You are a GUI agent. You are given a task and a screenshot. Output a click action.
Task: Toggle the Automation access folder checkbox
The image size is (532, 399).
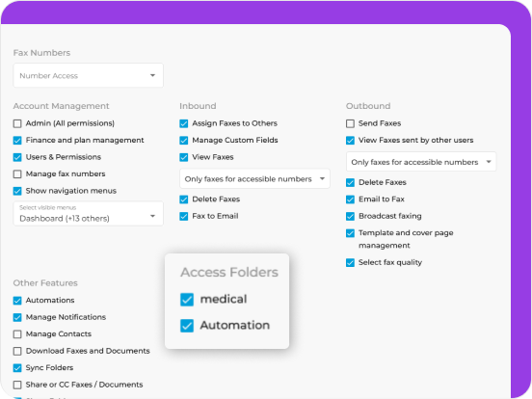187,326
